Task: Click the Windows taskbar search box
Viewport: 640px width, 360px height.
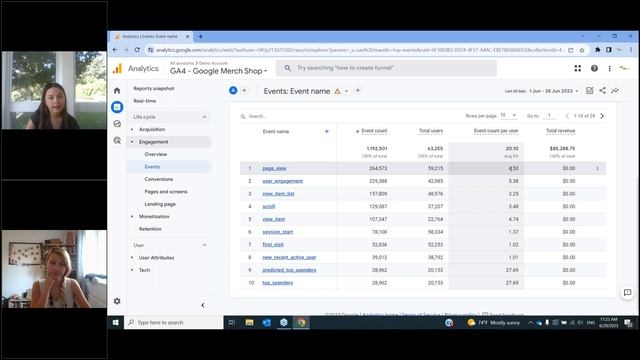Action: coord(174,322)
